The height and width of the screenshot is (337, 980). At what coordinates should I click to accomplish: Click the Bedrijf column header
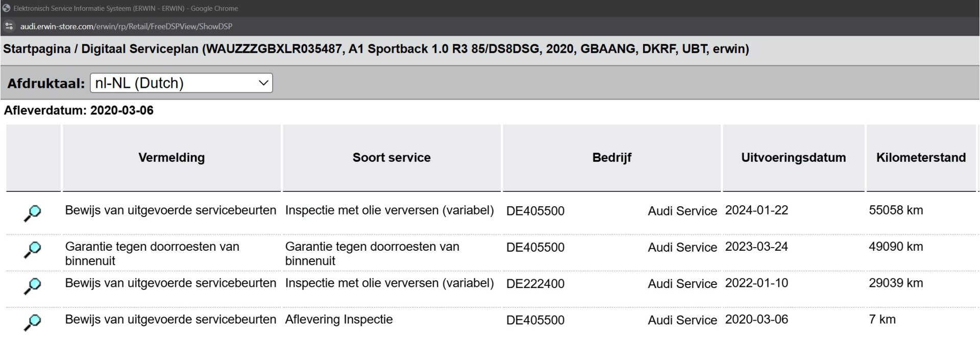pos(611,158)
